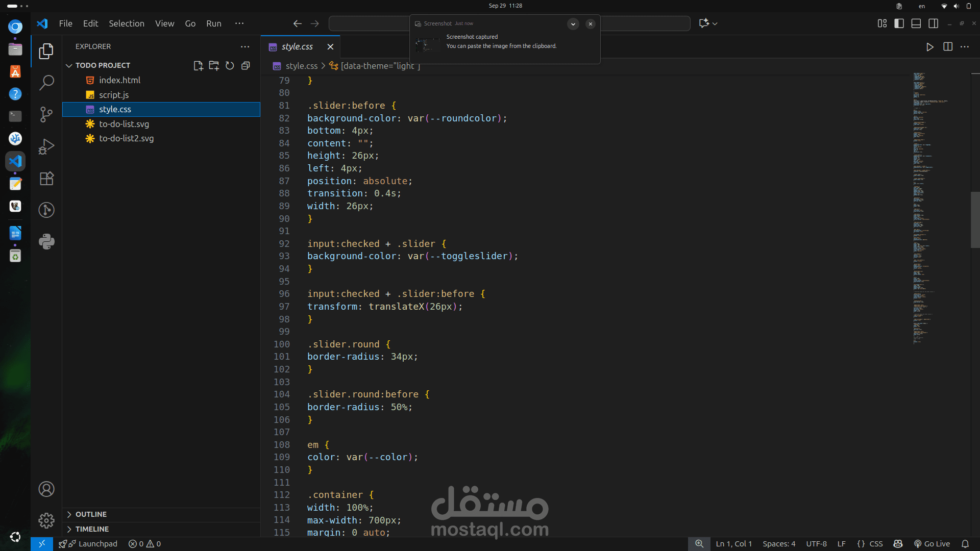This screenshot has width=980, height=551.
Task: Open the Selection menu
Action: [x=126, y=23]
